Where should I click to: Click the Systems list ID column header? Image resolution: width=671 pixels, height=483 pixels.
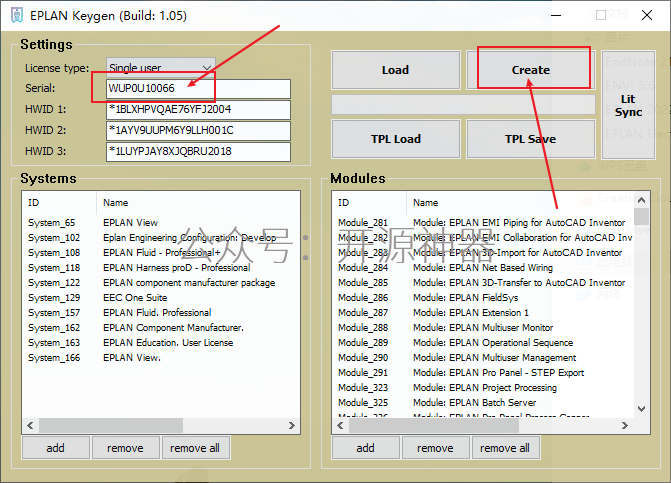59,203
